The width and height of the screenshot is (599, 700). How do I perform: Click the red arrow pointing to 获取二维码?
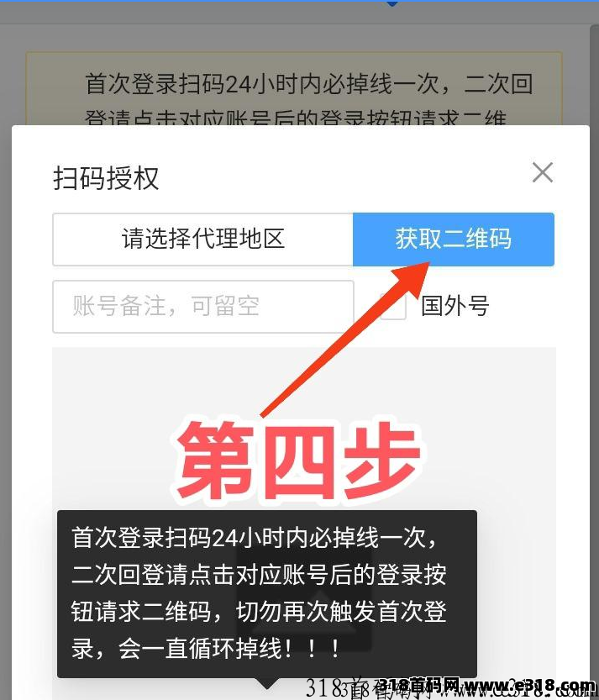[x=344, y=339]
